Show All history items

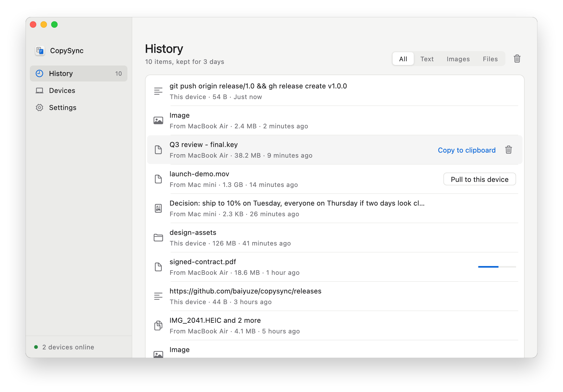pyautogui.click(x=403, y=59)
